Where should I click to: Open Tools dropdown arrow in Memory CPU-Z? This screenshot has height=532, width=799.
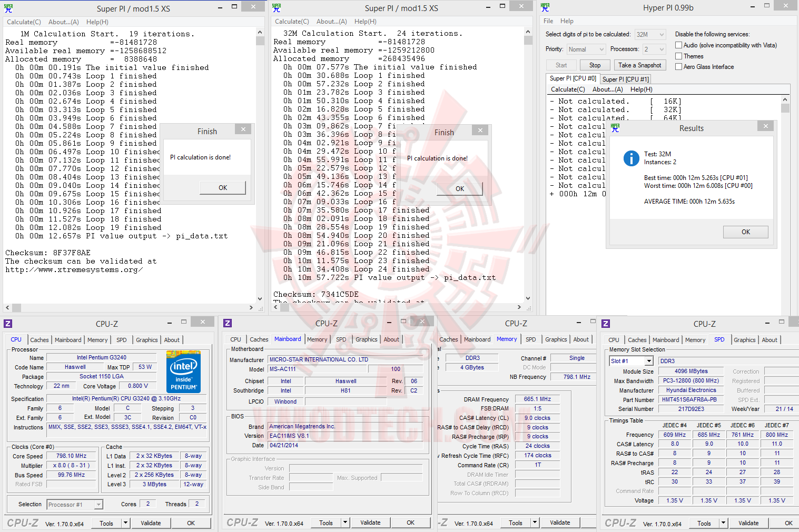coord(535,523)
